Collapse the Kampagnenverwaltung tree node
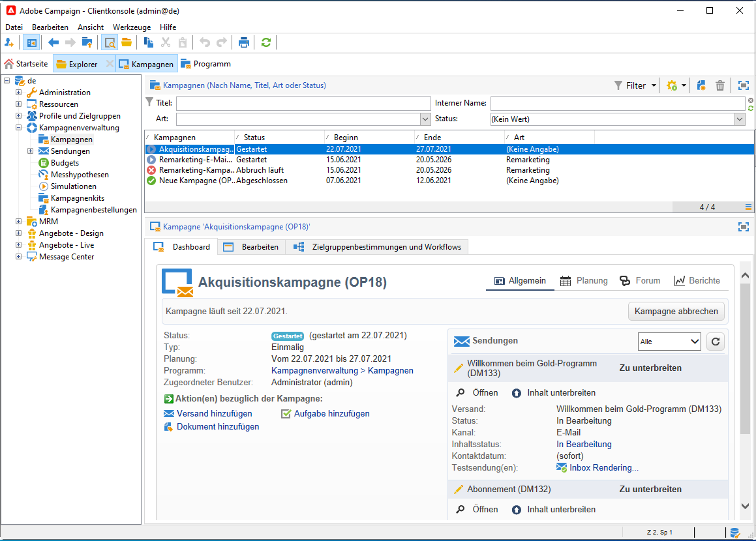The width and height of the screenshot is (756, 541). pos(18,128)
